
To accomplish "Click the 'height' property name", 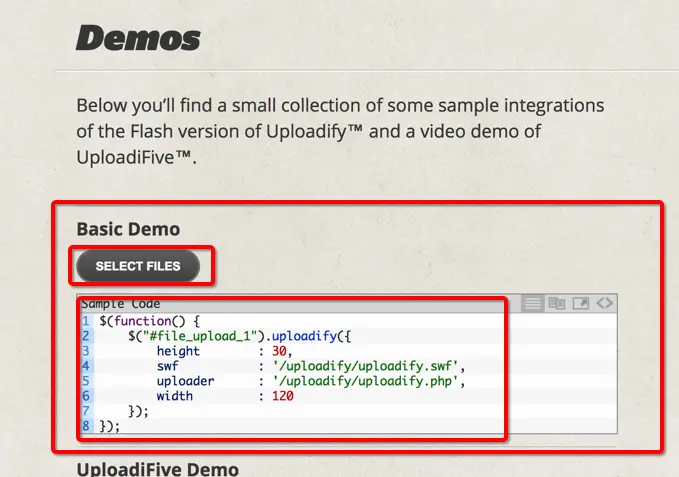I will [x=178, y=351].
